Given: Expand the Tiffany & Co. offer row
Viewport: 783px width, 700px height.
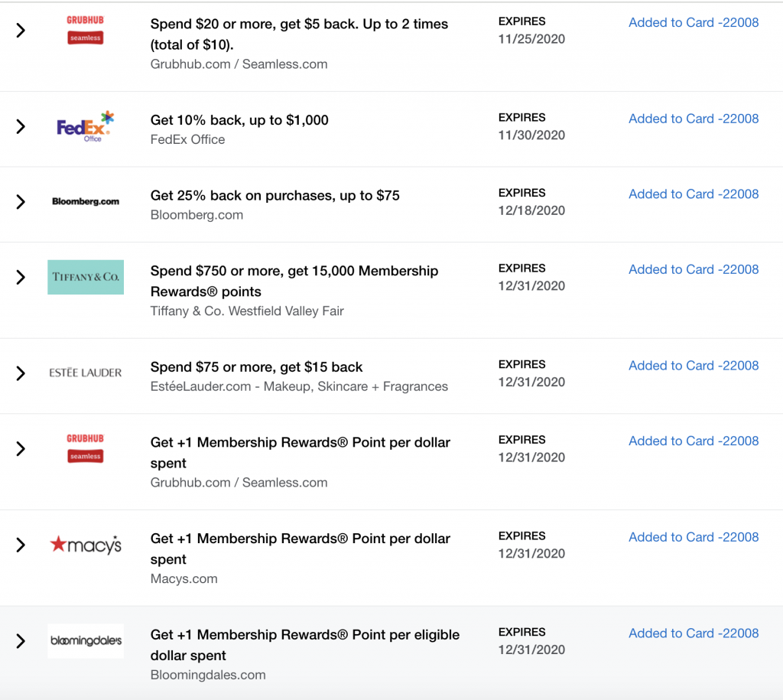Looking at the screenshot, I should (x=21, y=277).
